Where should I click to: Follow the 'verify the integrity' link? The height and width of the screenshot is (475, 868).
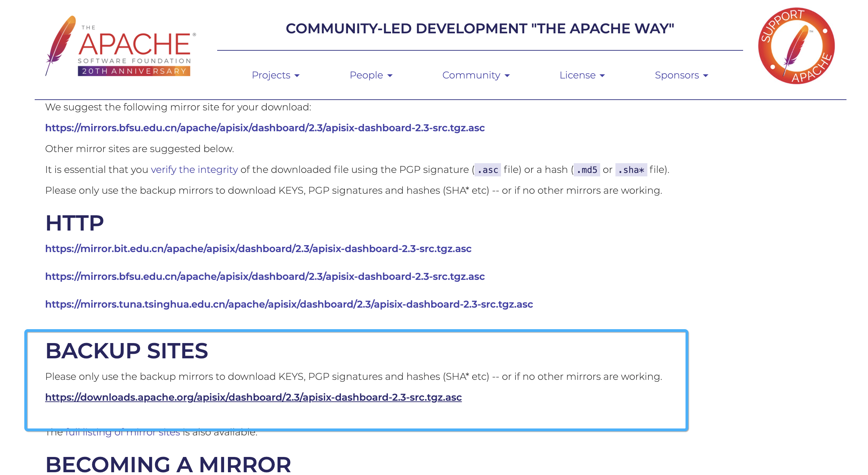[x=194, y=169]
